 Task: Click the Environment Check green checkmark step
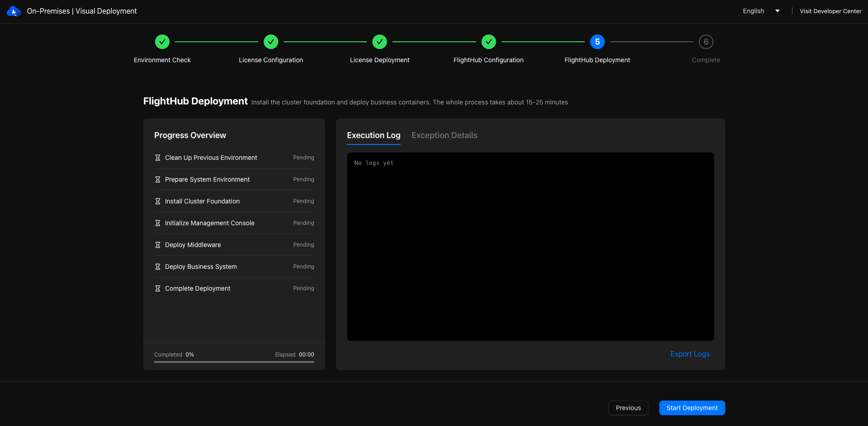click(x=162, y=42)
